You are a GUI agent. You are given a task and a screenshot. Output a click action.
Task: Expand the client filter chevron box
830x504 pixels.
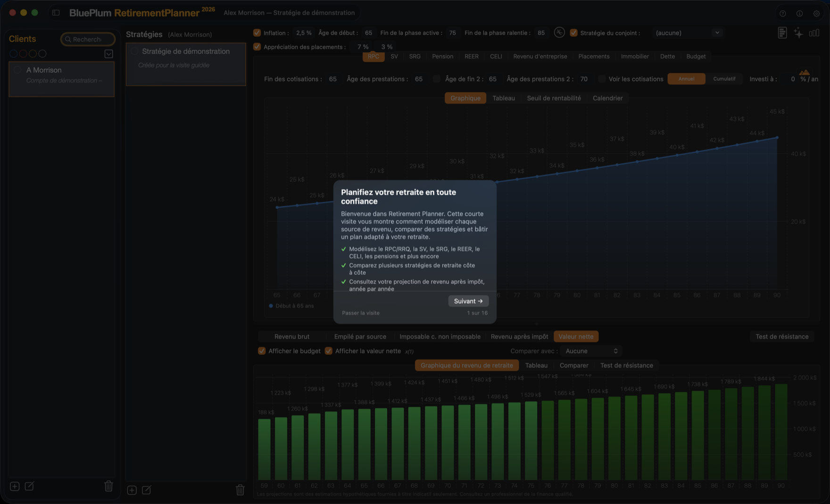coord(108,54)
